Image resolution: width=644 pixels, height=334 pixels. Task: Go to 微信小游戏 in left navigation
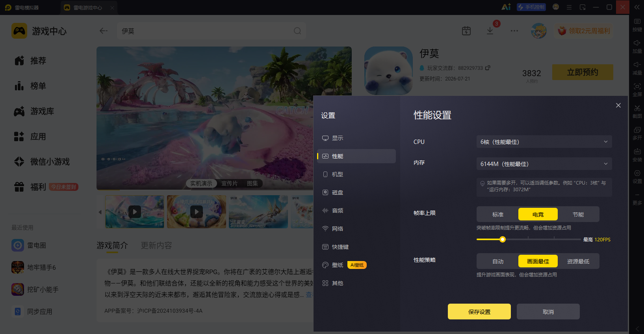coord(42,162)
